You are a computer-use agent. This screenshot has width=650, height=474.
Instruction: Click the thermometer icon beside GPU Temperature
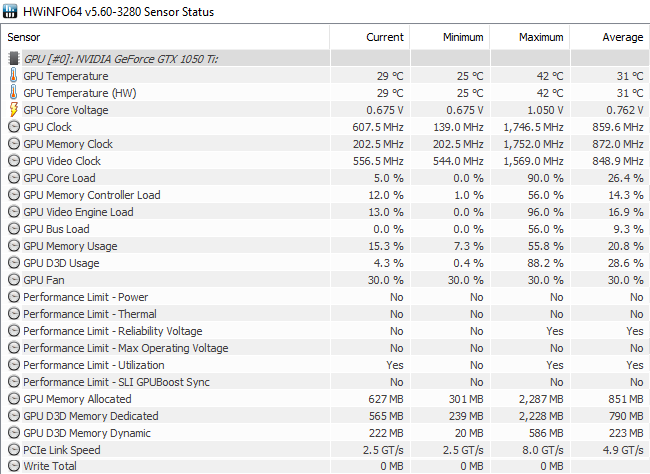coord(14,75)
